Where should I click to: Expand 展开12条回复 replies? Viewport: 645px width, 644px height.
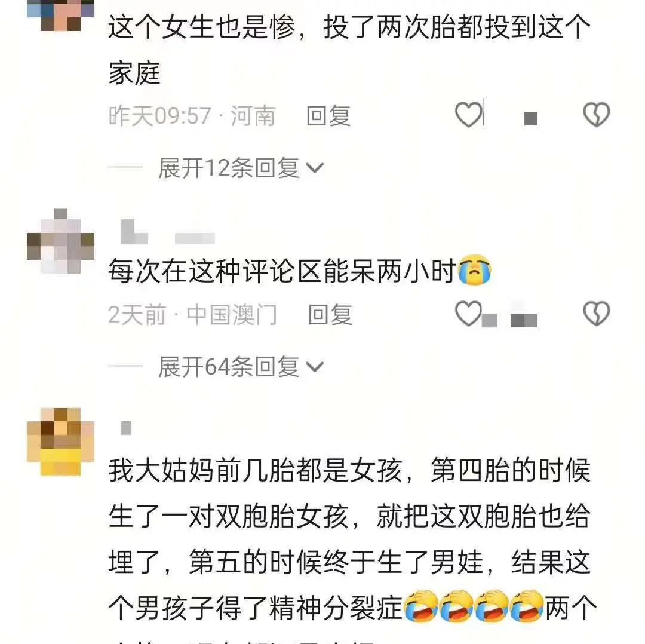(x=241, y=168)
